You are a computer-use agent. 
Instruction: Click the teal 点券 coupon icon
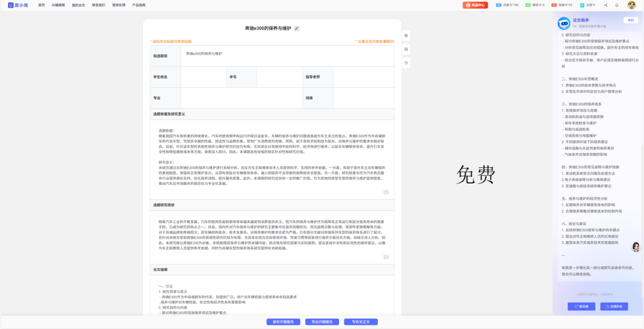[582, 5]
